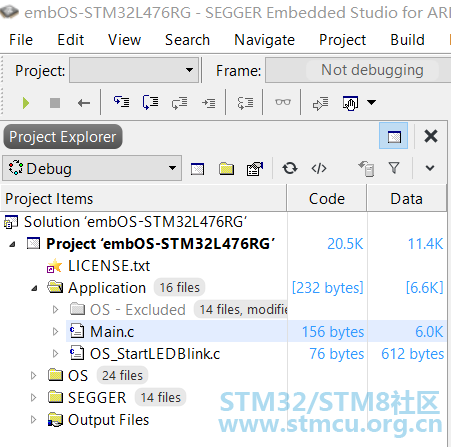The height and width of the screenshot is (447, 451).
Task: Click the breakpoint hand icon
Action: point(350,103)
